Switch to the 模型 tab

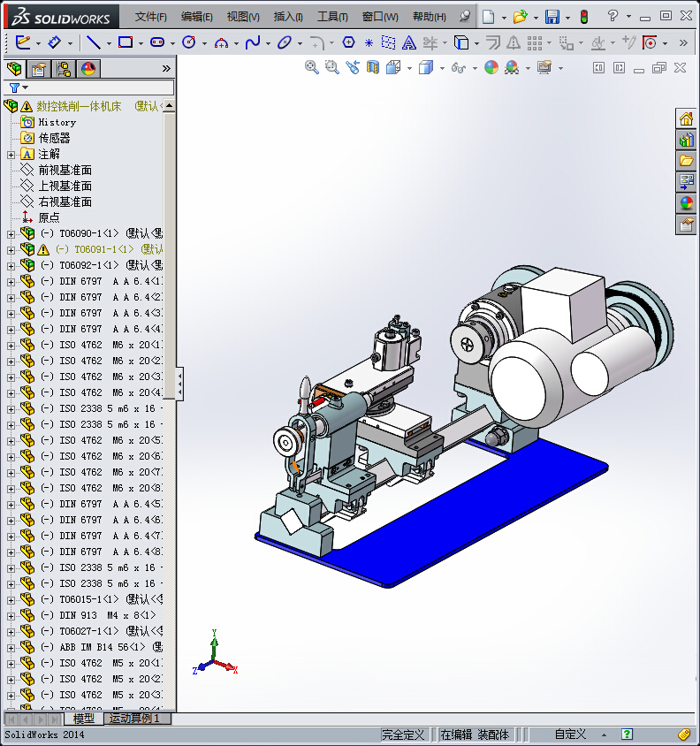coord(83,719)
